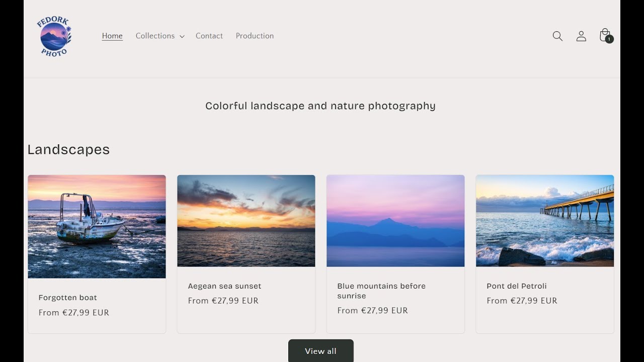
Task: Open the account login icon
Action: (581, 36)
